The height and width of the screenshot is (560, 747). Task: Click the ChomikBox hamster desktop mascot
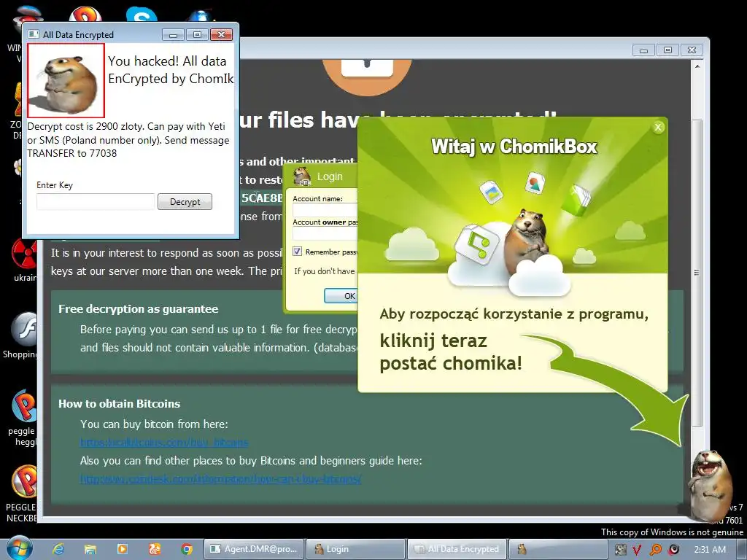(711, 486)
